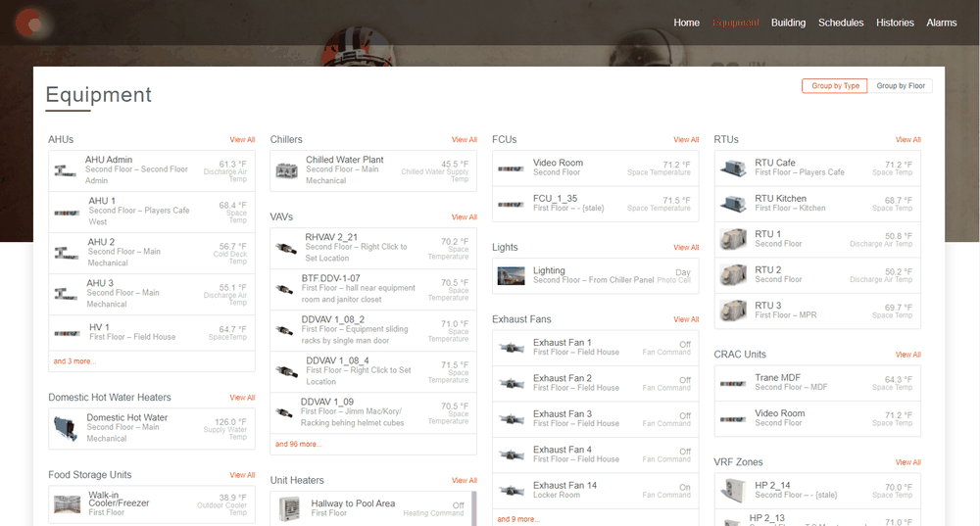Show remaining fans via 'and 9 more'
This screenshot has width=980, height=526.
coord(518,519)
